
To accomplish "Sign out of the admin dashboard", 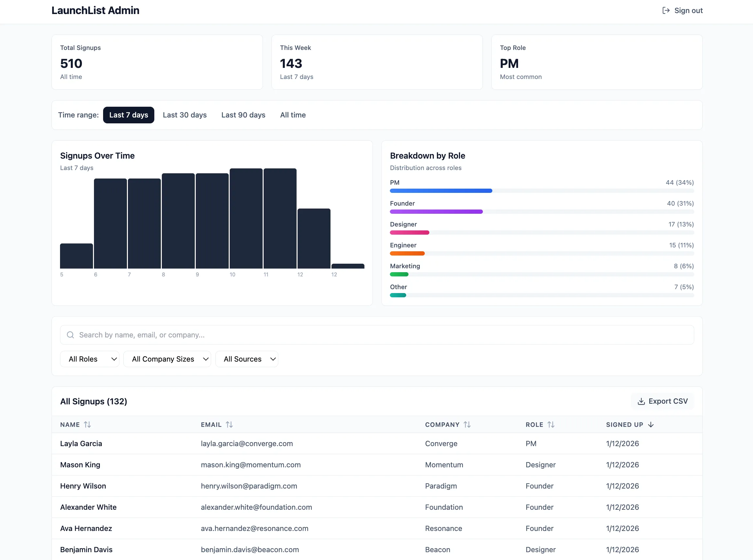I will pos(682,10).
